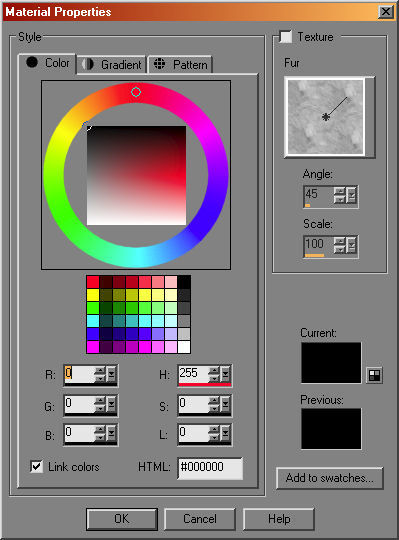
Task: Switch to the Pattern tab
Action: point(180,64)
